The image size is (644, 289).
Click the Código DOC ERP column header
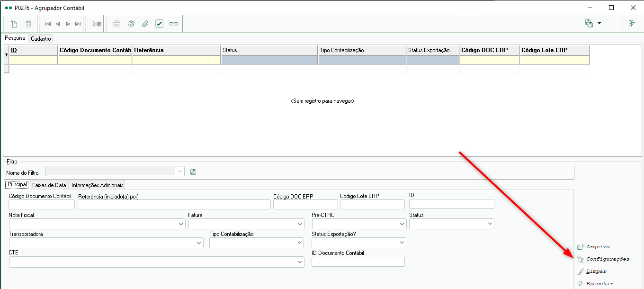pos(490,50)
